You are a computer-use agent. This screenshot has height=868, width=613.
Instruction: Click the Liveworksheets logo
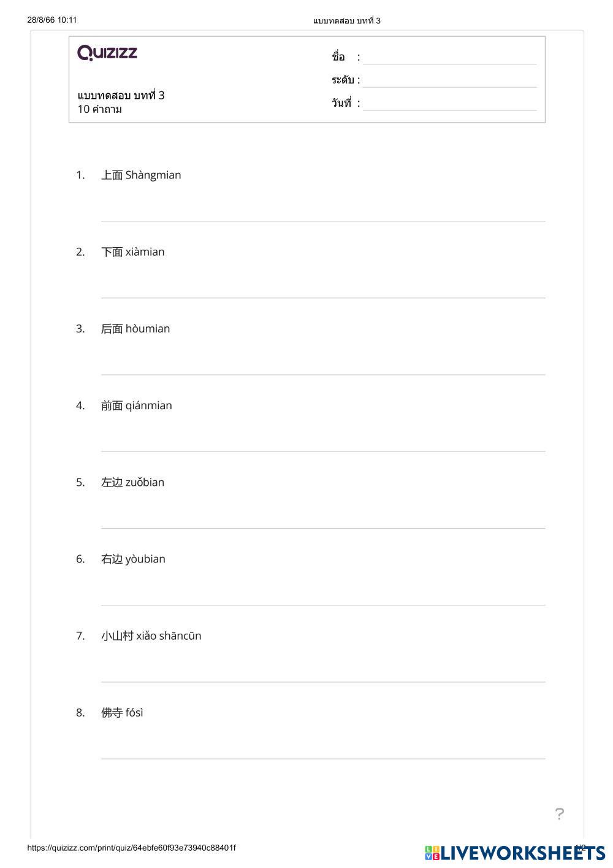click(514, 852)
